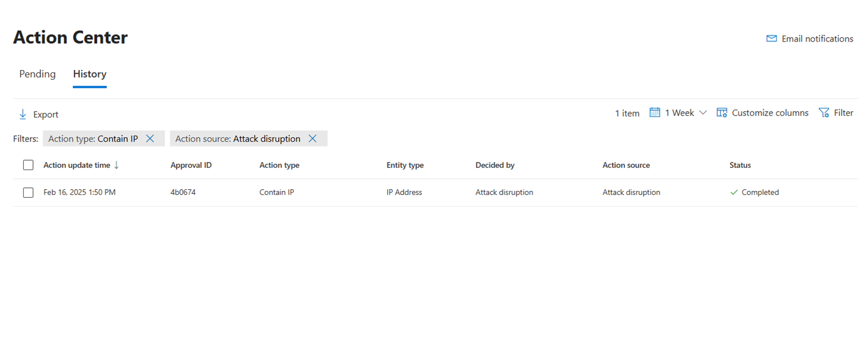Open Email notifications settings link
The width and height of the screenshot is (868, 339).
click(x=817, y=39)
